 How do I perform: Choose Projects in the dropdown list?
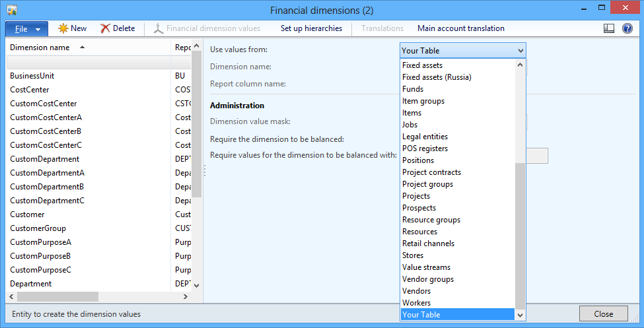click(416, 196)
